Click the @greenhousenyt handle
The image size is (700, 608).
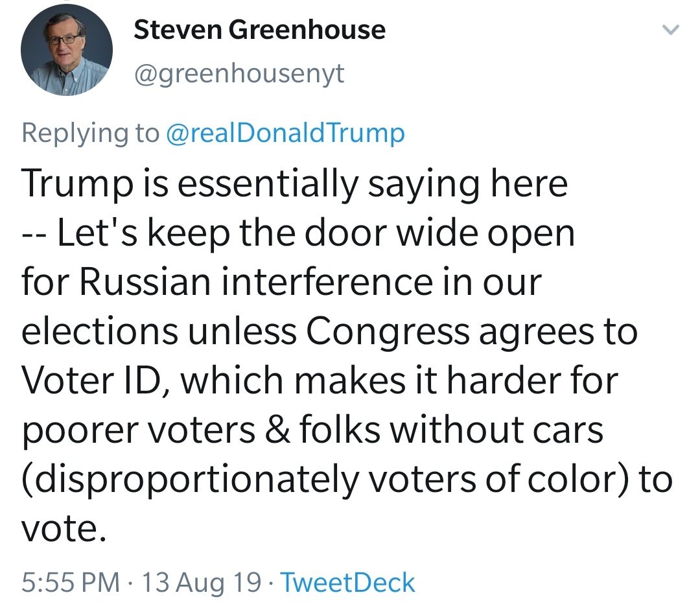(x=239, y=74)
